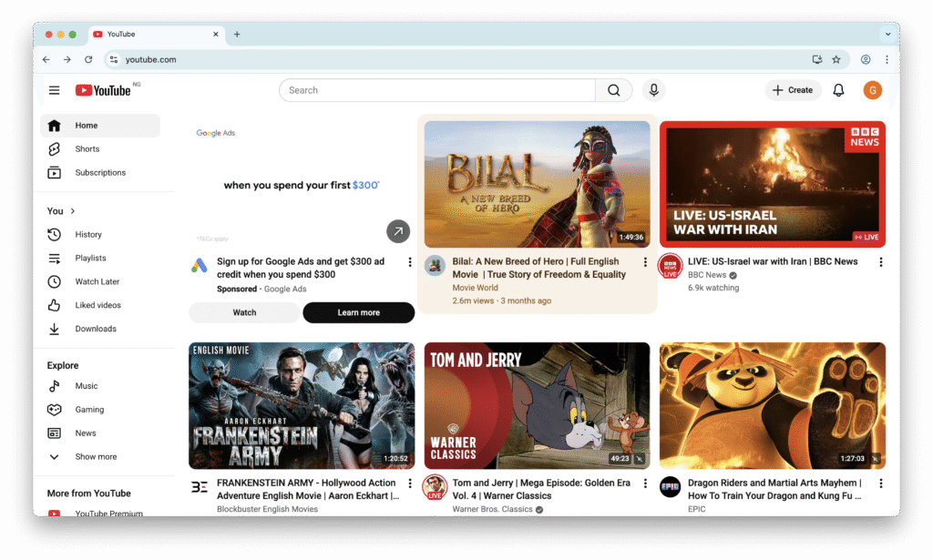Open the hamburger guide menu
Image resolution: width=933 pixels, height=560 pixels.
pyautogui.click(x=55, y=90)
